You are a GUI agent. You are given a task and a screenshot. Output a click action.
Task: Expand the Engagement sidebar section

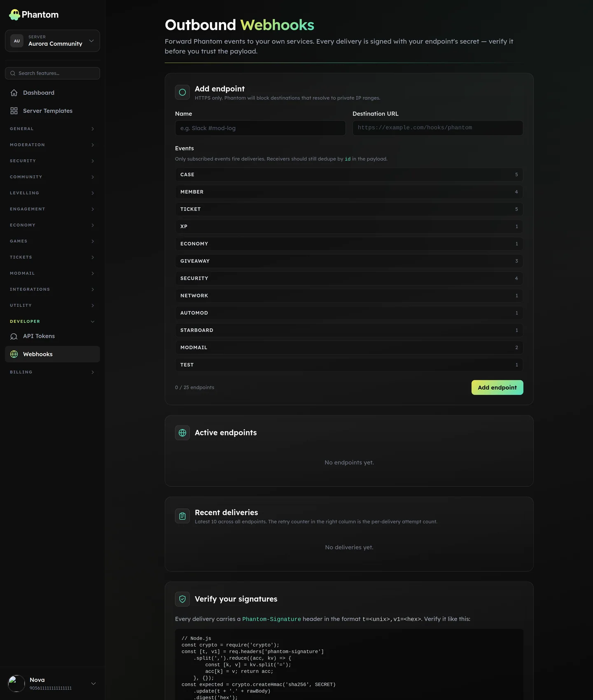pos(52,209)
